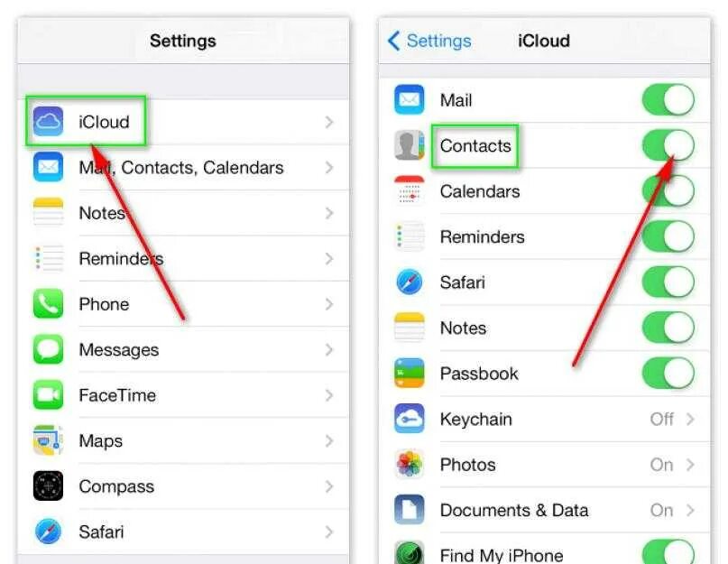Tap the green Phone app icon

coord(48,304)
